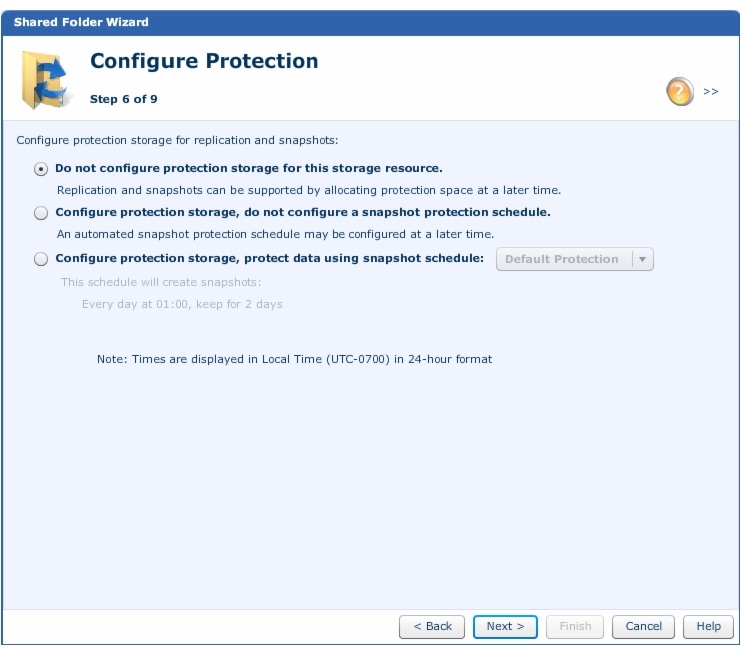Click the Configure Protection heading

pyautogui.click(x=204, y=61)
